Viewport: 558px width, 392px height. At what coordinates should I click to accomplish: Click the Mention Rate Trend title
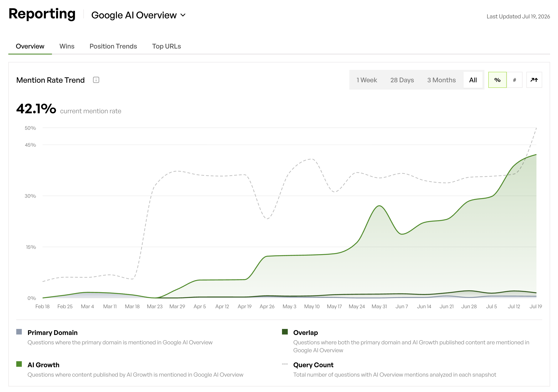[50, 80]
